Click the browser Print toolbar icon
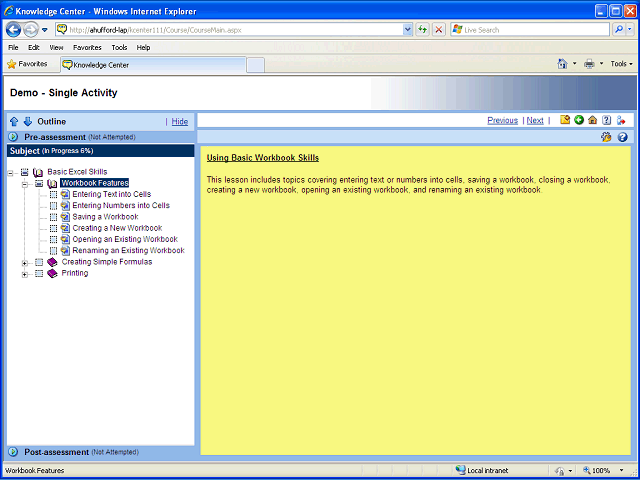Image resolution: width=640 pixels, height=480 pixels. pyautogui.click(x=589, y=64)
